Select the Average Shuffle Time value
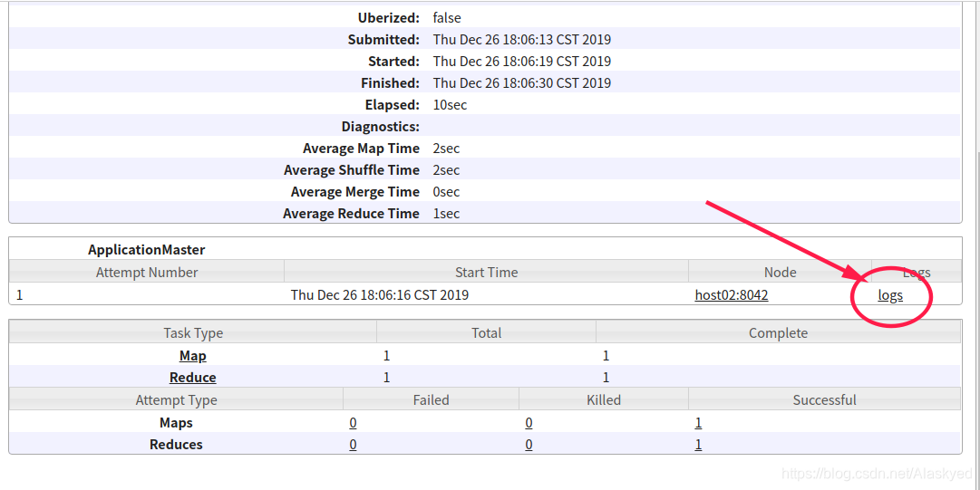The width and height of the screenshot is (980, 490). 446,170
